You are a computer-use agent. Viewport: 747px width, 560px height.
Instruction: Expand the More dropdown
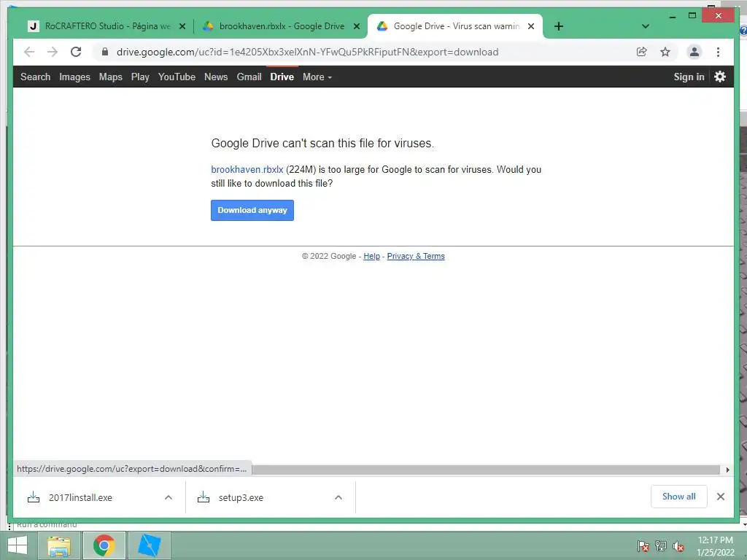[x=317, y=77]
